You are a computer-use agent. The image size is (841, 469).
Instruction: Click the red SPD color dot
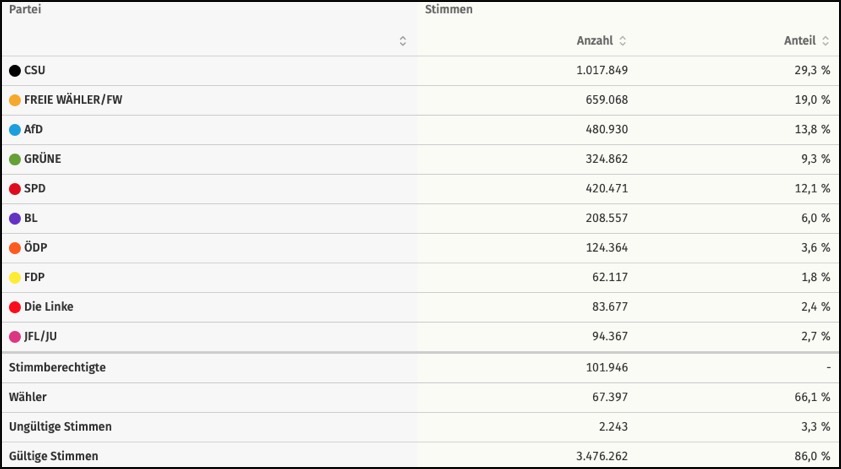click(x=15, y=189)
